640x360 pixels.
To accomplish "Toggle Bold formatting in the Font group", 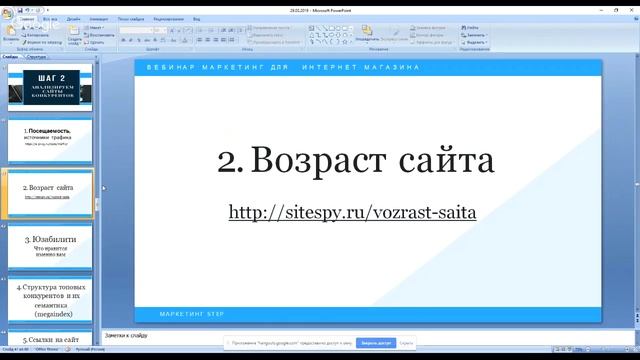I will [123, 40].
